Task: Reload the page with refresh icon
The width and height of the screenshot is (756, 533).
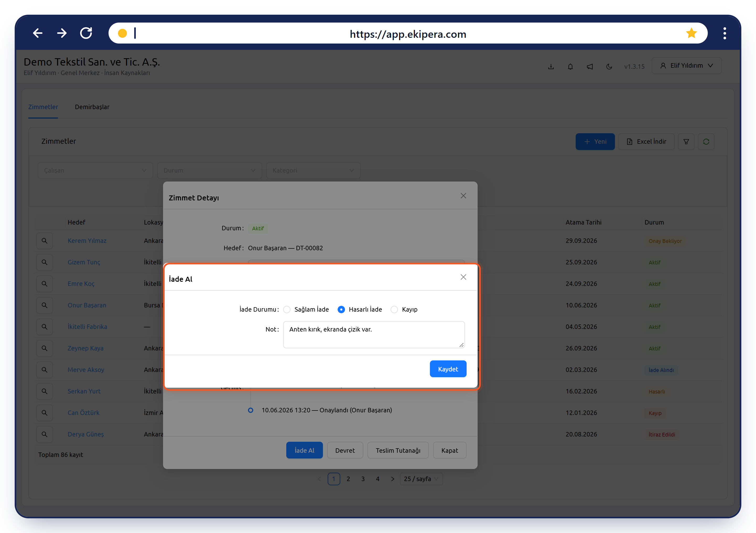Action: point(86,33)
